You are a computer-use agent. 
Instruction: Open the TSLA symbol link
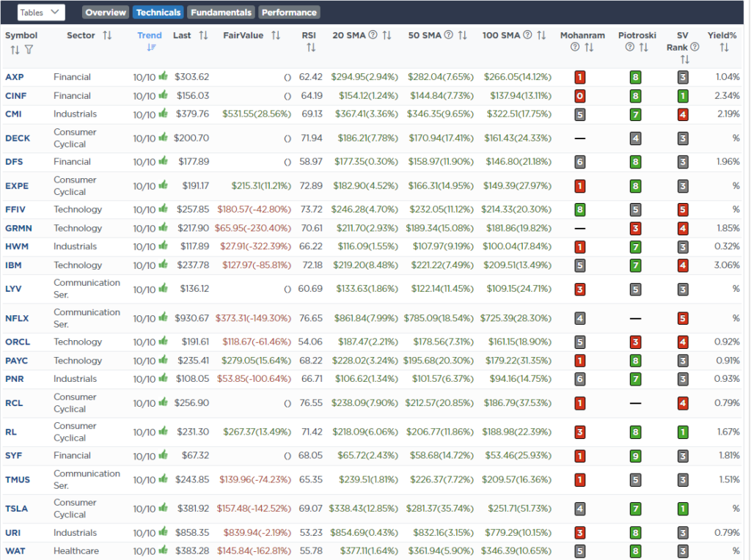[16, 509]
